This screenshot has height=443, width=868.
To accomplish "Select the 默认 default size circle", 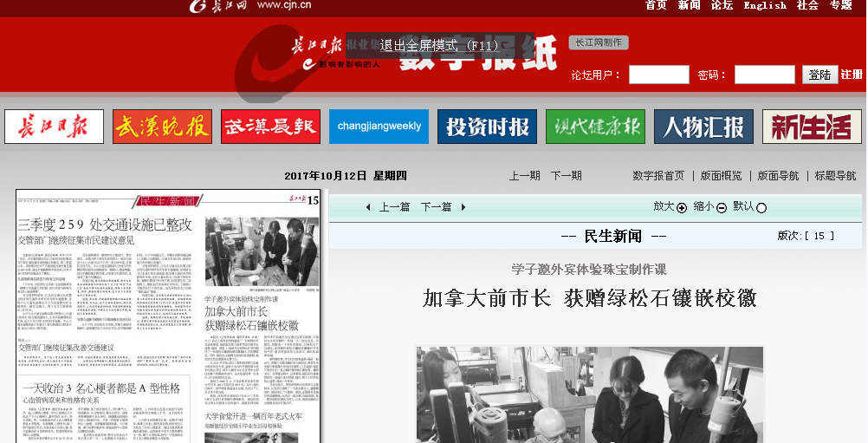I will pyautogui.click(x=761, y=208).
